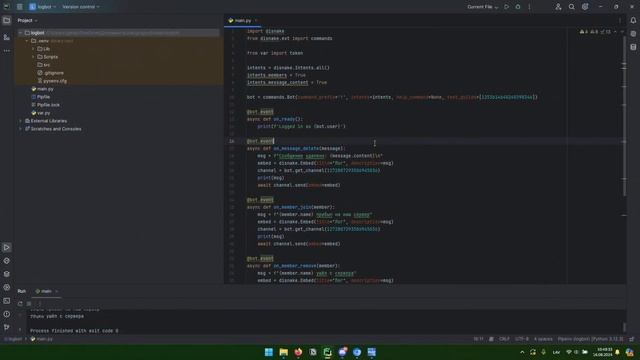Open the Structure tool window icon
The height and width of the screenshot is (360, 640).
pyautogui.click(x=7, y=37)
